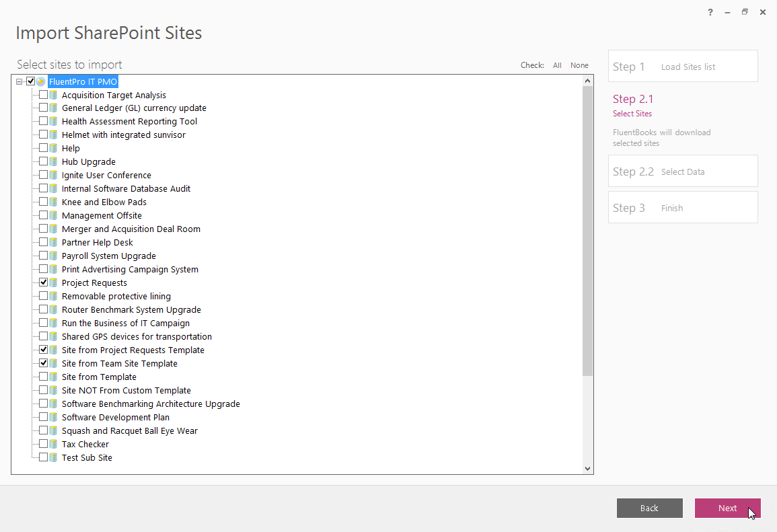Image resolution: width=777 pixels, height=532 pixels.
Task: Click the site icon beside Software Development Plan
Action: point(54,417)
